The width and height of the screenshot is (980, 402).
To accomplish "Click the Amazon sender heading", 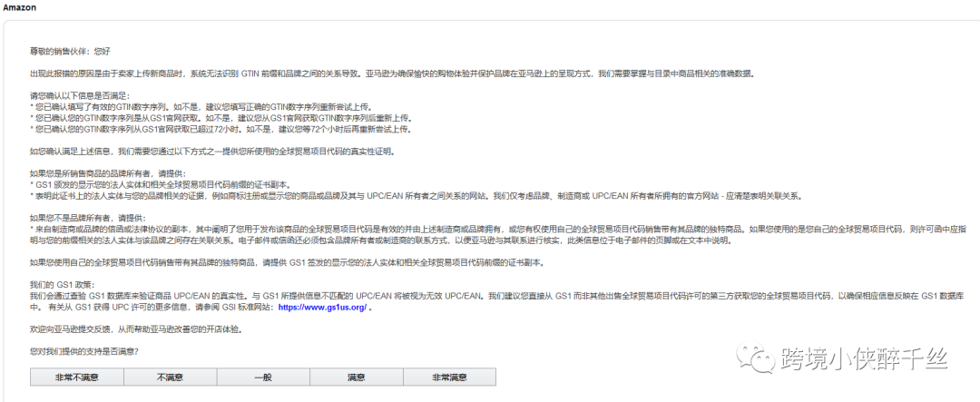I will coord(19,7).
